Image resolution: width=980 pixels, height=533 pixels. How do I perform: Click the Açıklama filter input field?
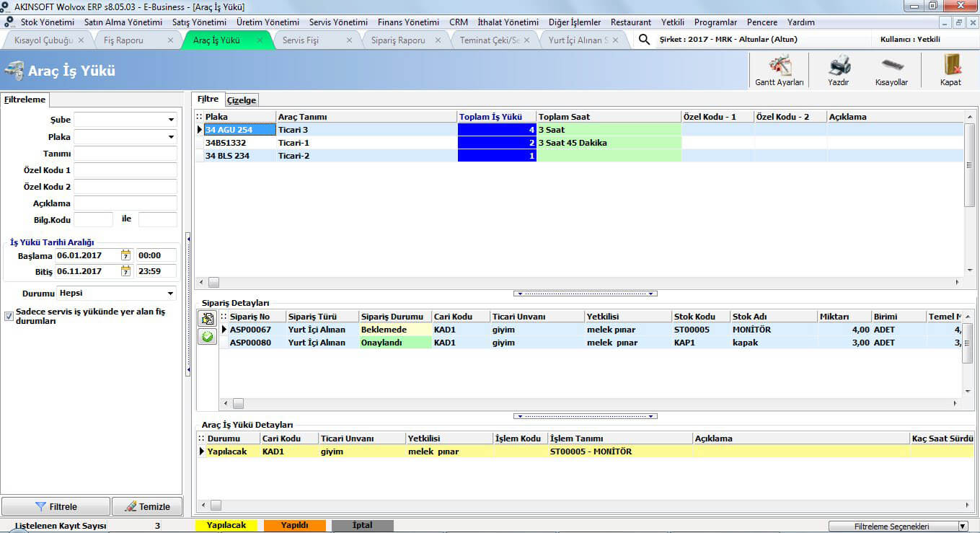click(125, 203)
